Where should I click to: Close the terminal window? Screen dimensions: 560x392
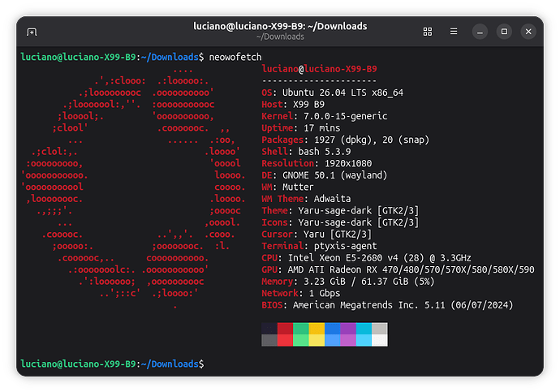point(528,32)
